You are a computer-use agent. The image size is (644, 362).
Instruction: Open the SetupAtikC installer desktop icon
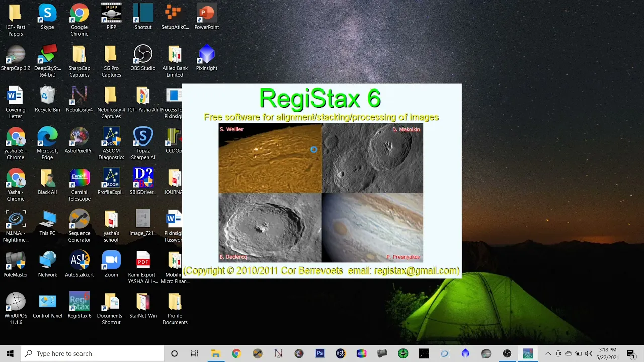coord(175,16)
